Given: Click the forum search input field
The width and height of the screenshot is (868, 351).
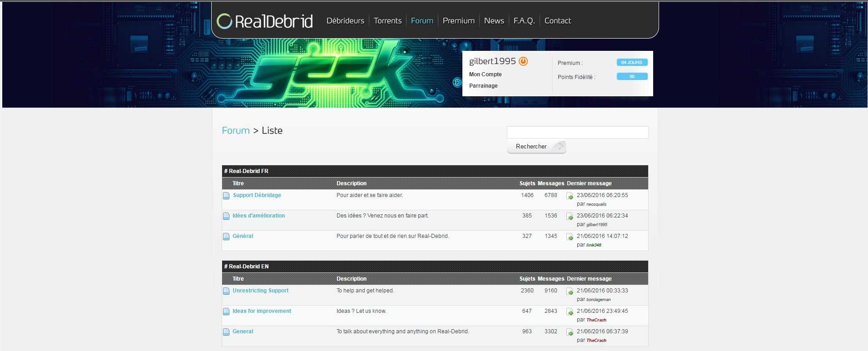Looking at the screenshot, I should [577, 132].
